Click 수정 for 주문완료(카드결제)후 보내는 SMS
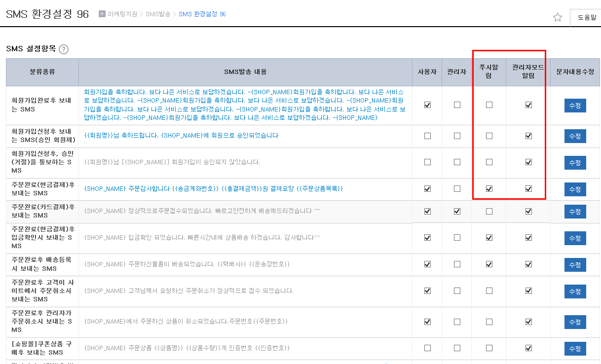This screenshot has width=601, height=364. tap(575, 212)
